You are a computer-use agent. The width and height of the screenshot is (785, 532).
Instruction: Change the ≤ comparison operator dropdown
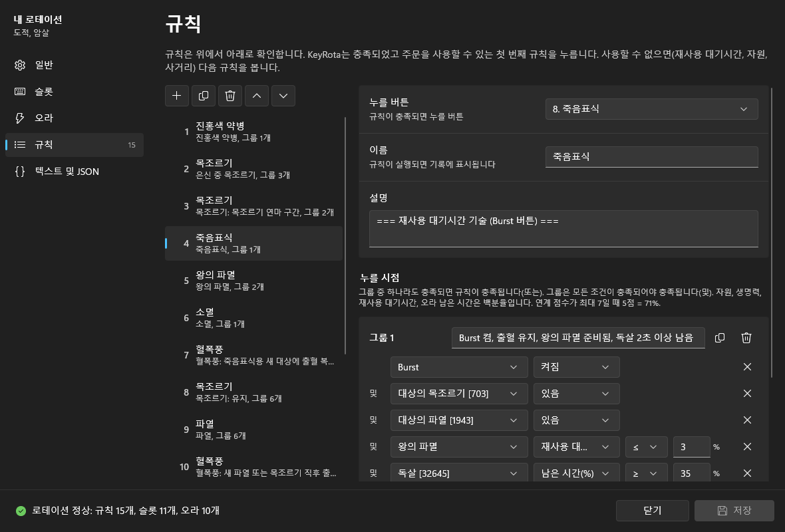coord(647,446)
